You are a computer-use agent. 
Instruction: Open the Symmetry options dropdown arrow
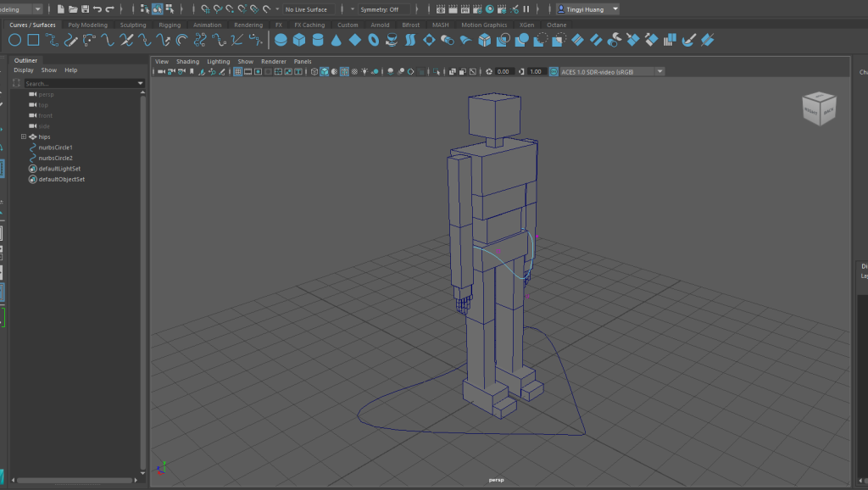353,8
